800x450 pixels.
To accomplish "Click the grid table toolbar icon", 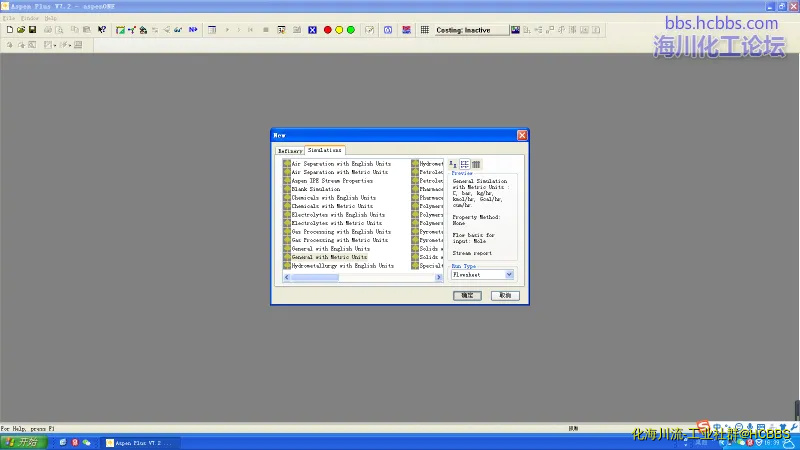I will tap(424, 30).
